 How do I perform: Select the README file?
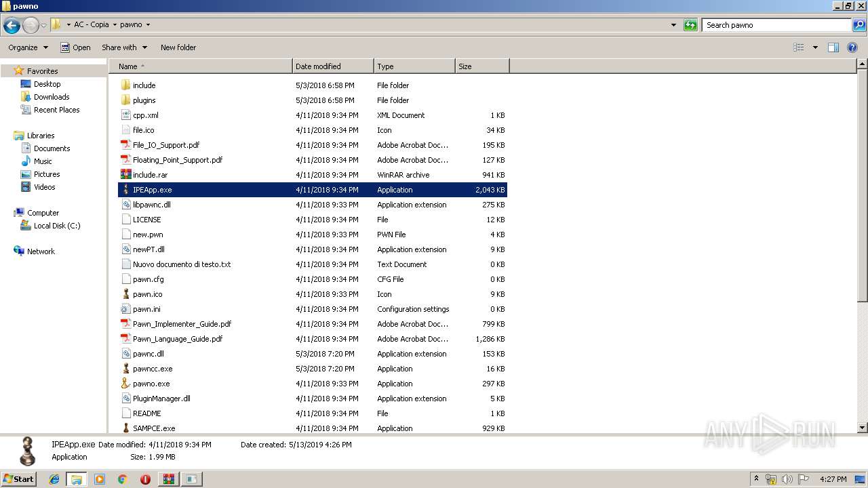147,413
